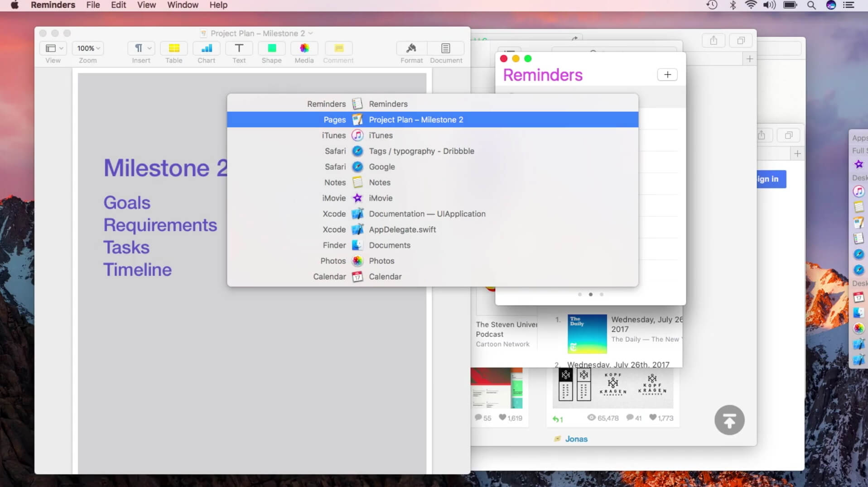This screenshot has width=868, height=487.
Task: Show all tabs in Dribbble Safari window
Action: tap(741, 40)
